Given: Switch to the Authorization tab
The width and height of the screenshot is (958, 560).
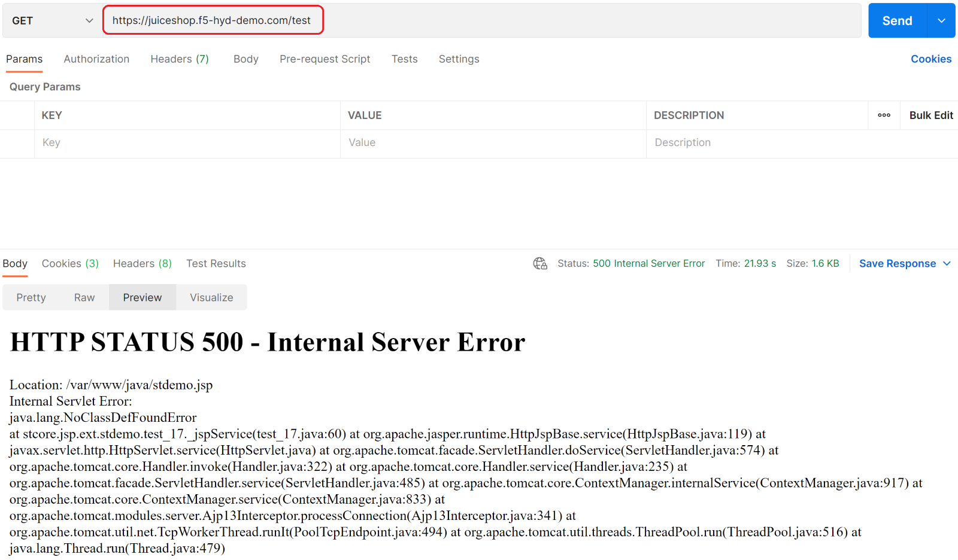Looking at the screenshot, I should pos(96,59).
